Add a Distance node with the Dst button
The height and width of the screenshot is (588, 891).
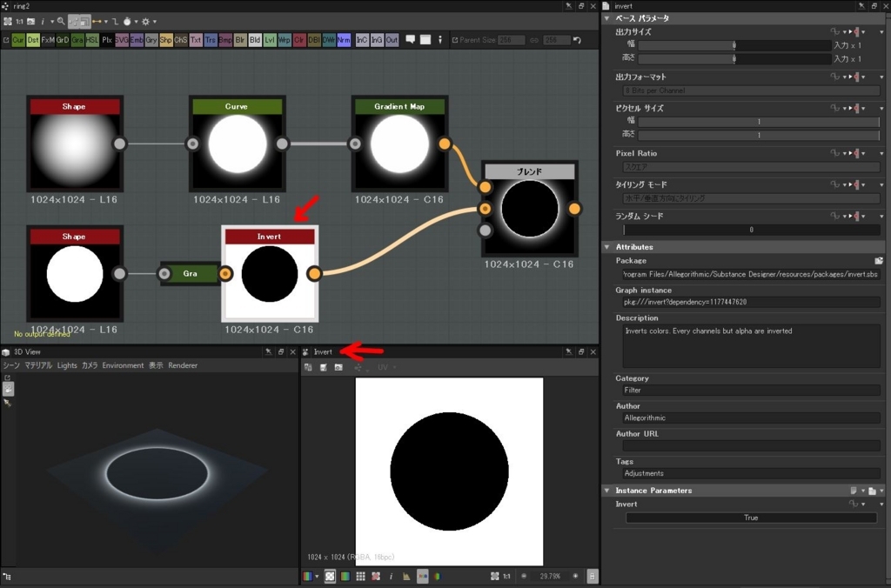pos(33,40)
